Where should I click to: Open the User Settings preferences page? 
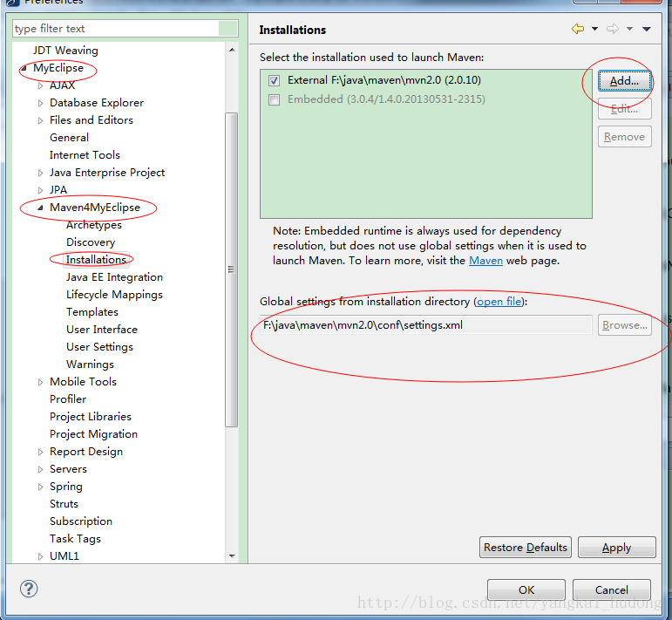(99, 347)
